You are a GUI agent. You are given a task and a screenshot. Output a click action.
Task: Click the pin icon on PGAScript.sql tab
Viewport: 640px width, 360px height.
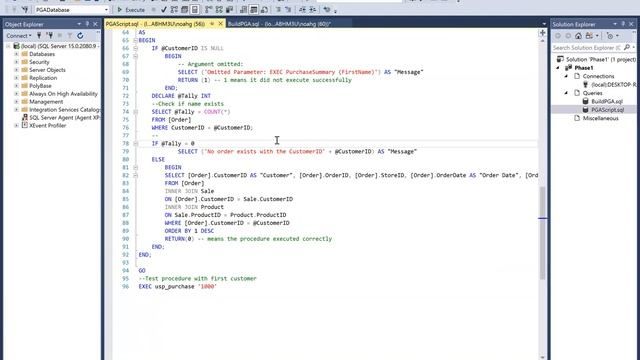(212, 24)
